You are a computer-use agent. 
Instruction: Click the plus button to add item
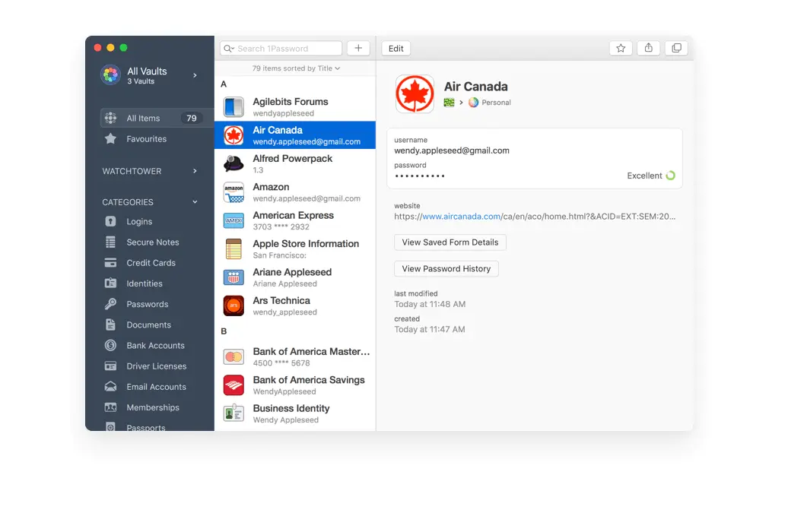(358, 49)
